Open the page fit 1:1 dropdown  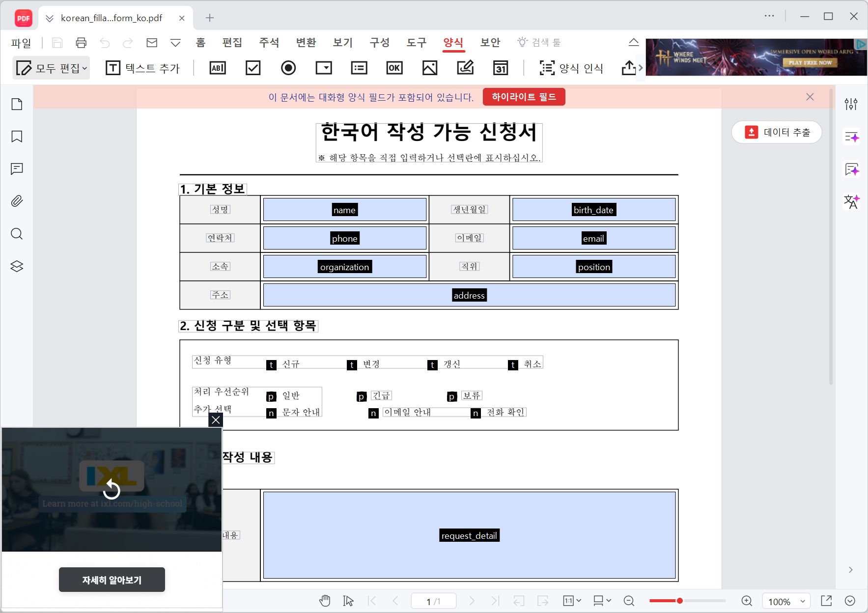click(572, 601)
